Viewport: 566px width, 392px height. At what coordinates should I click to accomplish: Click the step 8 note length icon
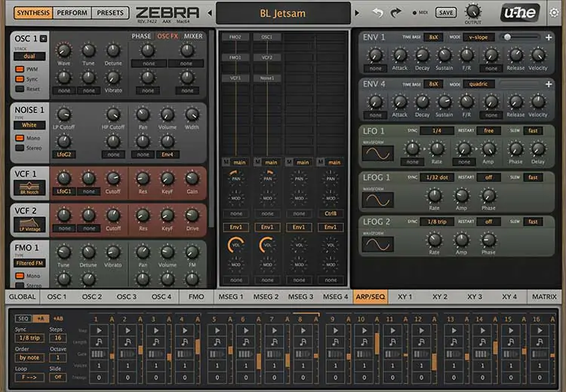pos(303,342)
